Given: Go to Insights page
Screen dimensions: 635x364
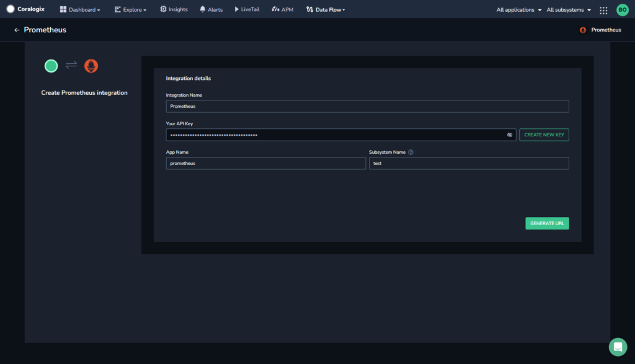Looking at the screenshot, I should click(x=174, y=9).
